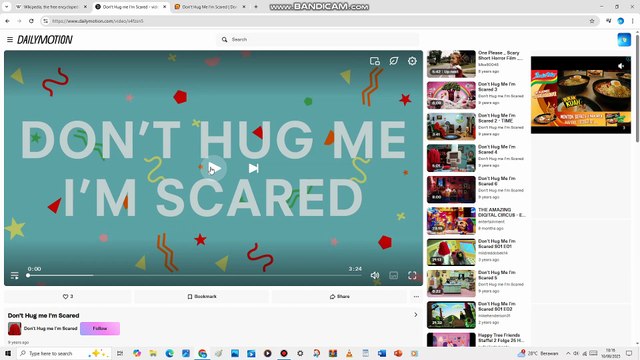Open Happy Tree Friends Staffel 2 video title

501,338
